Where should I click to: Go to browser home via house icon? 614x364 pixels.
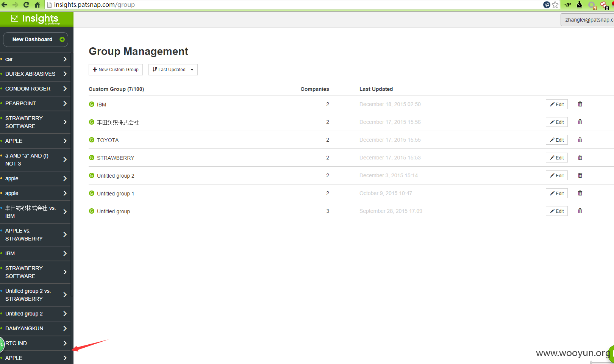[x=37, y=5]
